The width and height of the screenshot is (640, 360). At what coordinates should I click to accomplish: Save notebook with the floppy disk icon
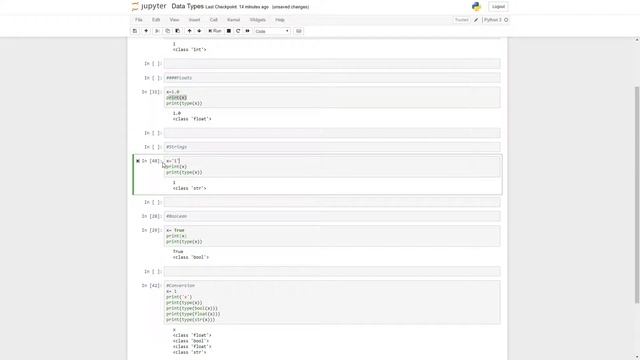coord(135,31)
